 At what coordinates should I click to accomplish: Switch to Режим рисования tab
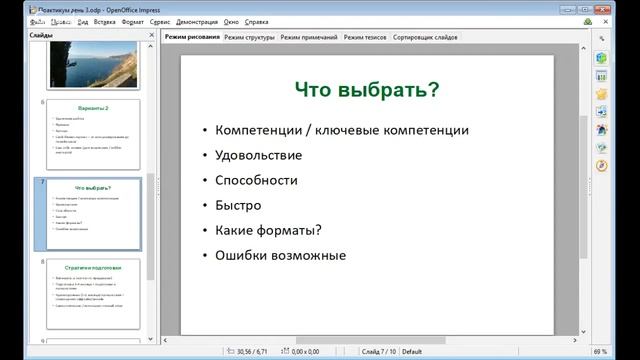[192, 37]
